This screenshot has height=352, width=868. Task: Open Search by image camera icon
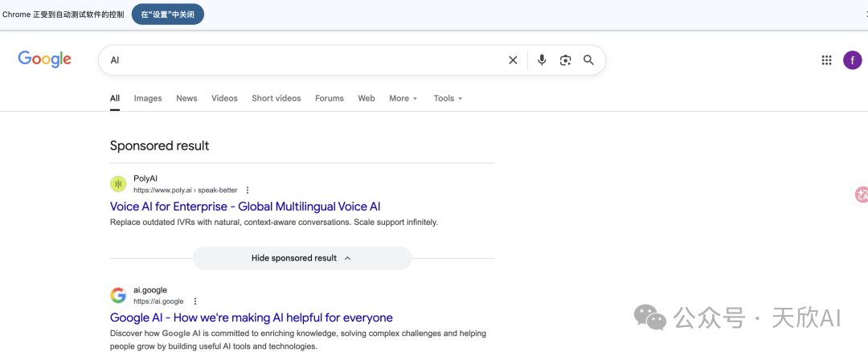(x=565, y=60)
